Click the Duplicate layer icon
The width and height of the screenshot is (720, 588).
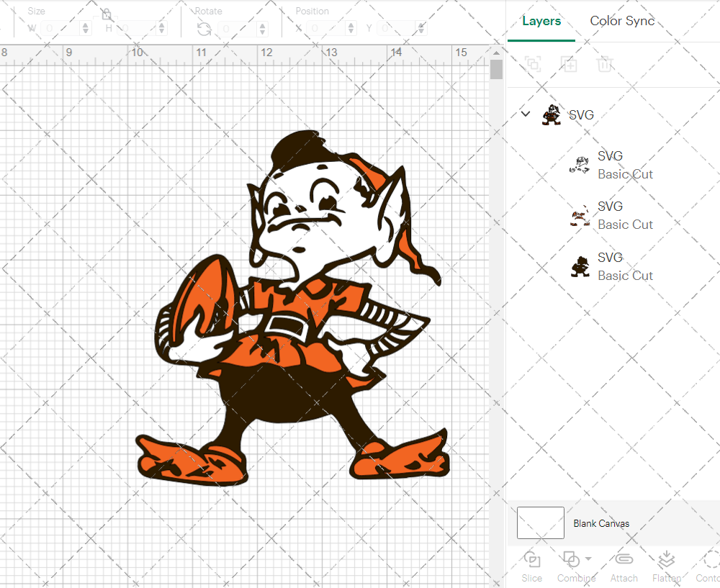point(569,65)
